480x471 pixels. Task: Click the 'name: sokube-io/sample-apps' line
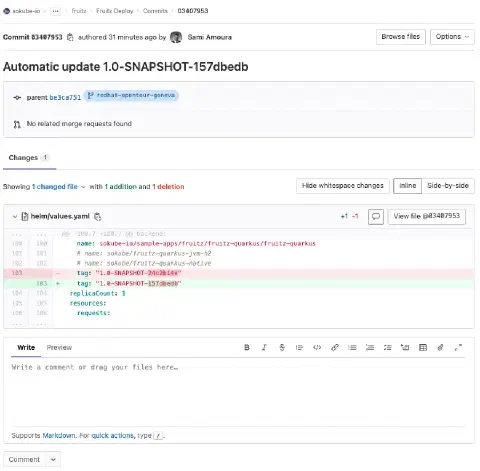pos(239,244)
